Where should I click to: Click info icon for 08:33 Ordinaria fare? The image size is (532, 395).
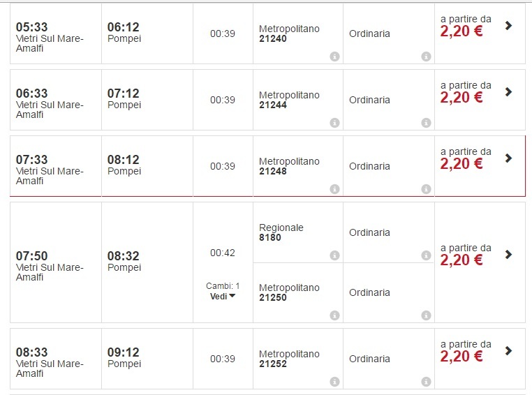(426, 382)
